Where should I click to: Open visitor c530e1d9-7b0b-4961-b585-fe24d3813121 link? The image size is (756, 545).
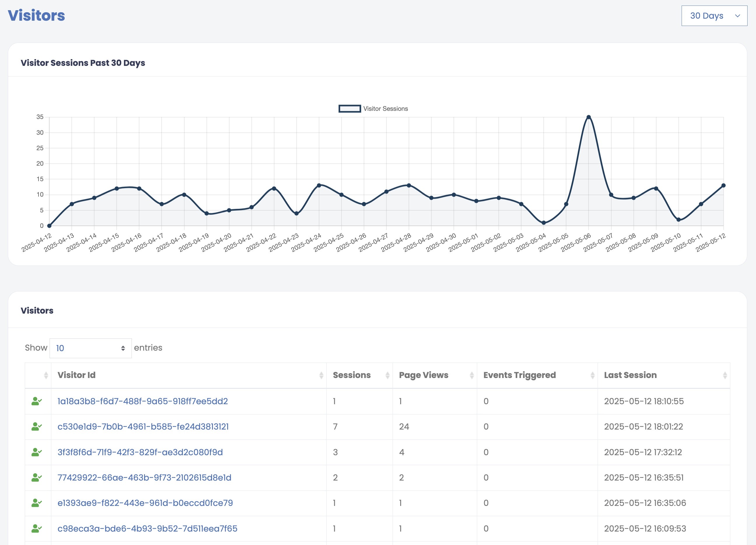click(143, 426)
